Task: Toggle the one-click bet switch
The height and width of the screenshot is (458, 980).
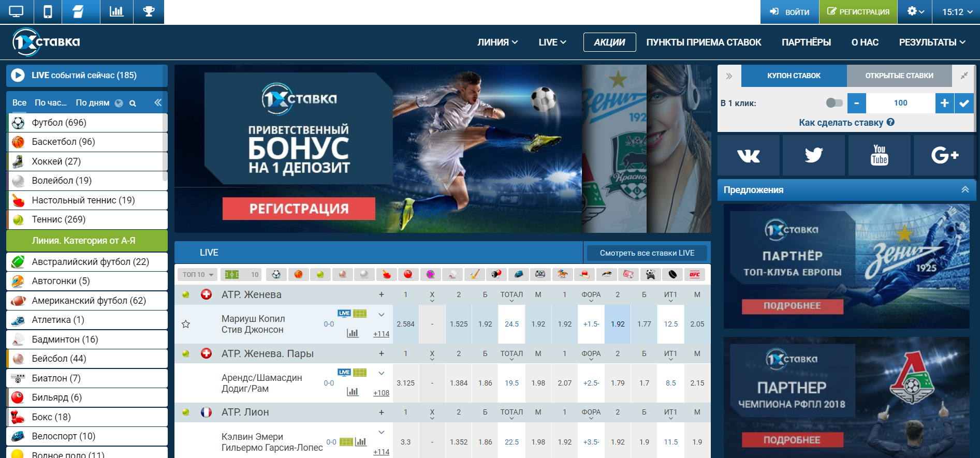Action: 834,103
